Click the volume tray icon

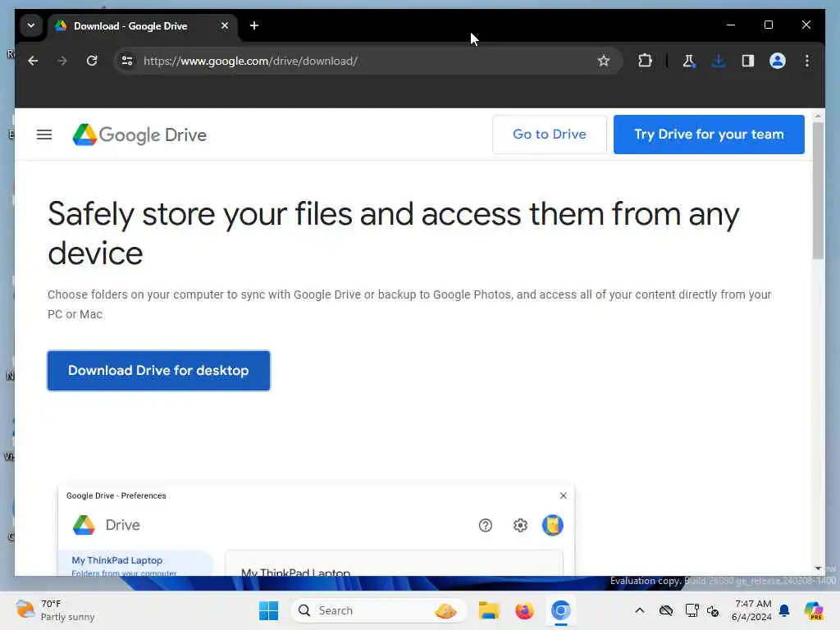coord(713,610)
